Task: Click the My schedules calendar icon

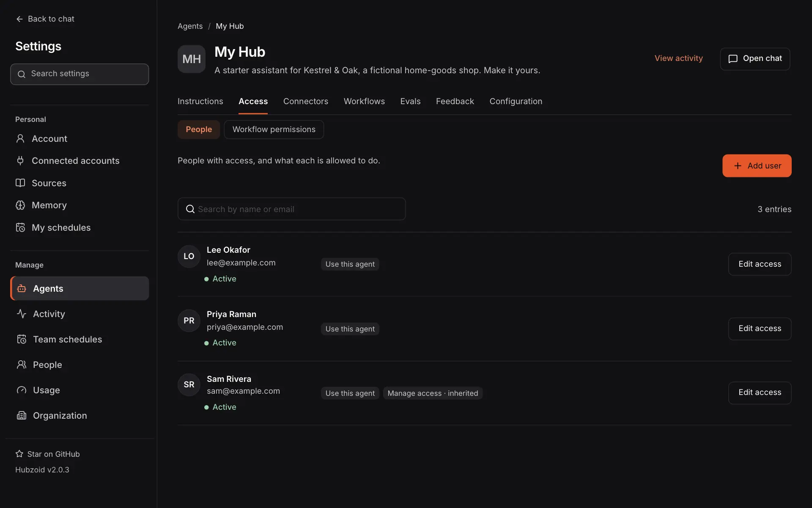Action: pyautogui.click(x=20, y=227)
